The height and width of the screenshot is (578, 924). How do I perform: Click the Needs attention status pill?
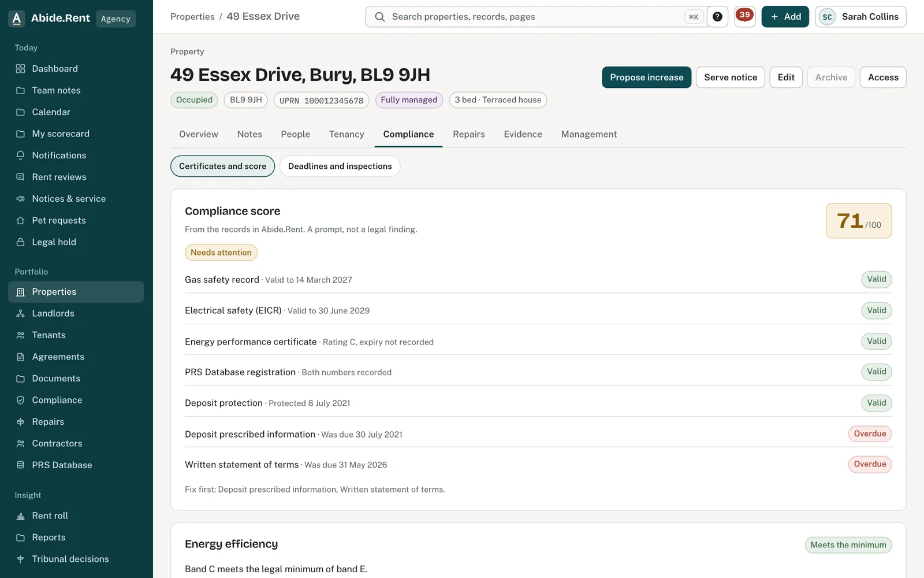(x=221, y=253)
